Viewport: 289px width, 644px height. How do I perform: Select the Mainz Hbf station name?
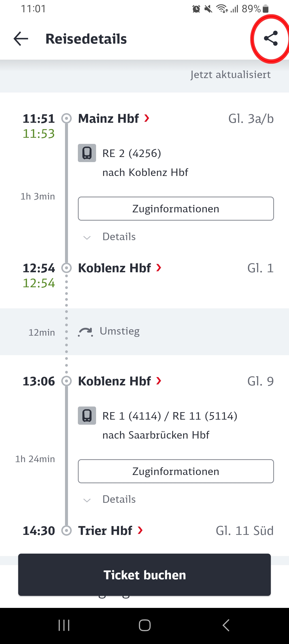pos(108,118)
